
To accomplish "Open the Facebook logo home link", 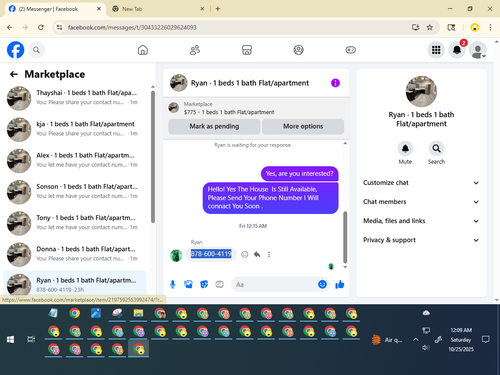I will click(15, 50).
